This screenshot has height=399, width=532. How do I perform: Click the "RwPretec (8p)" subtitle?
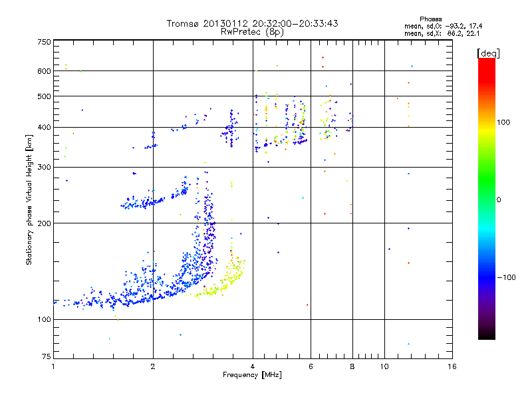(252, 32)
